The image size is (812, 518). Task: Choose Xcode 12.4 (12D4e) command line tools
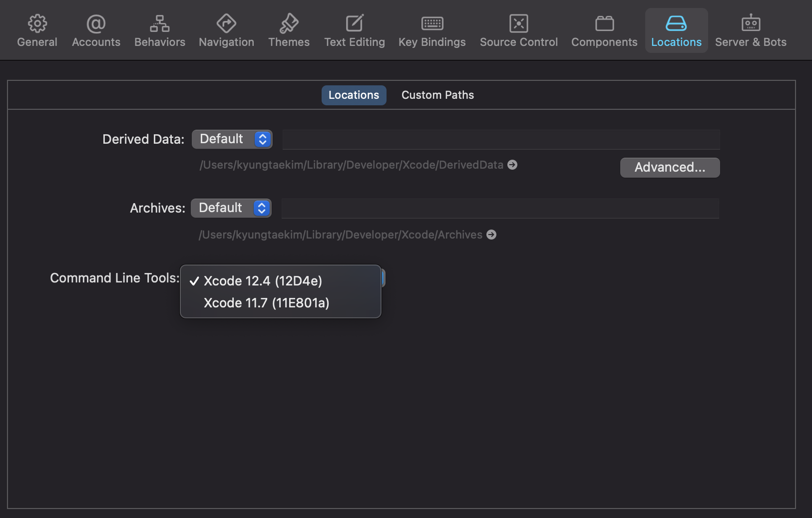pyautogui.click(x=281, y=281)
